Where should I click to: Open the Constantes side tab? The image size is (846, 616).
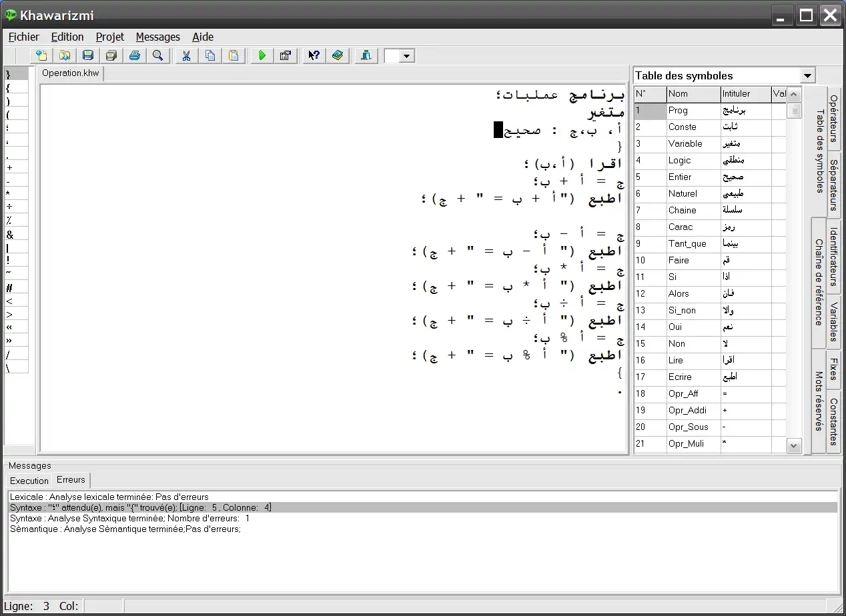[834, 421]
